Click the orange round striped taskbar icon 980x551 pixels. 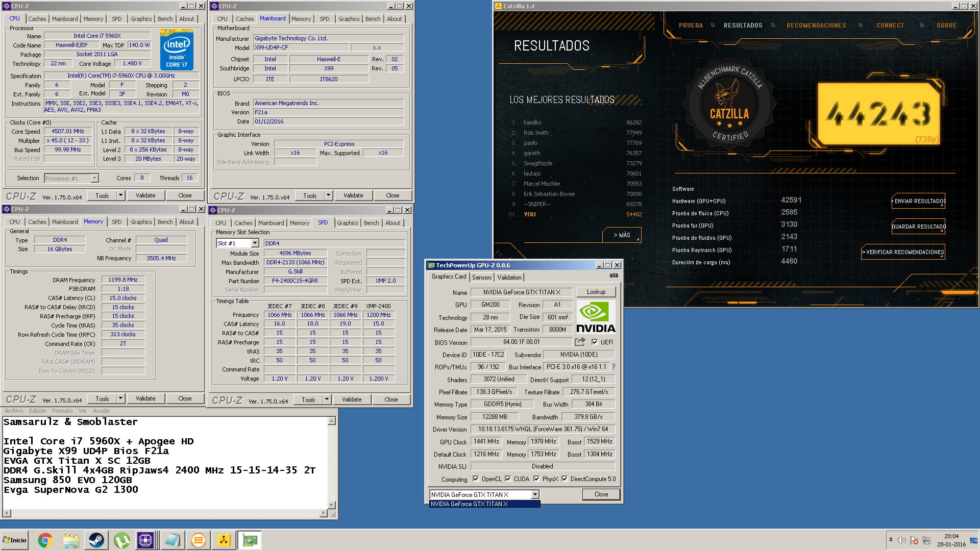coord(198,540)
